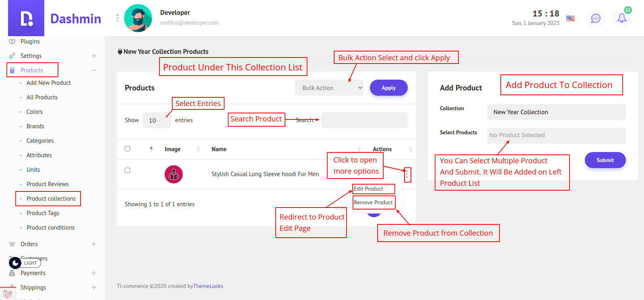Viewport: 644px width, 300px height.
Task: Open the notifications bell
Action: [621, 18]
